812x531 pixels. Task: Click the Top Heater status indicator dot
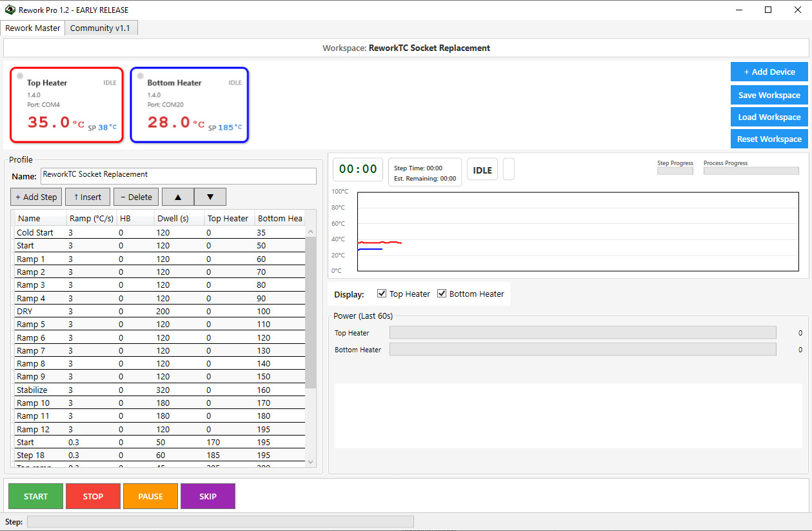(x=20, y=76)
